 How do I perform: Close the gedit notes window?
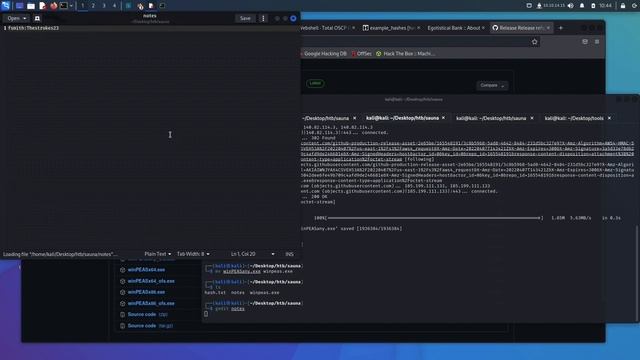point(293,18)
